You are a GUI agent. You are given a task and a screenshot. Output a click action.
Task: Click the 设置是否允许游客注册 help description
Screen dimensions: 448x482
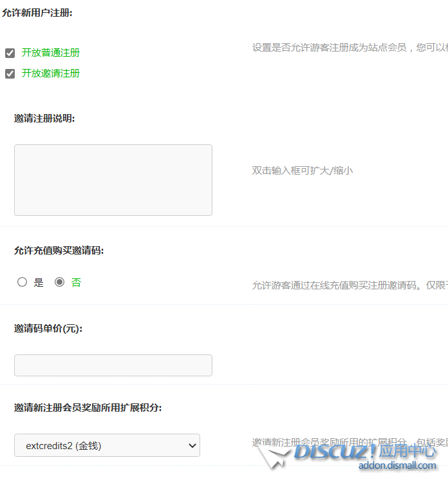pos(349,48)
